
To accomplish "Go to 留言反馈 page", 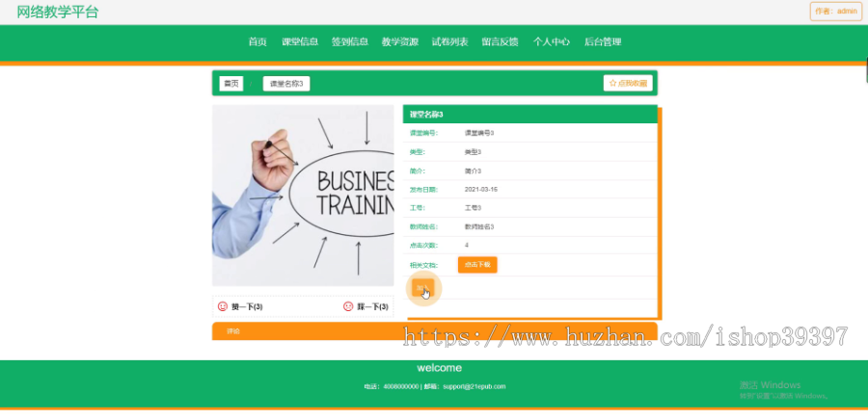I will tap(500, 42).
